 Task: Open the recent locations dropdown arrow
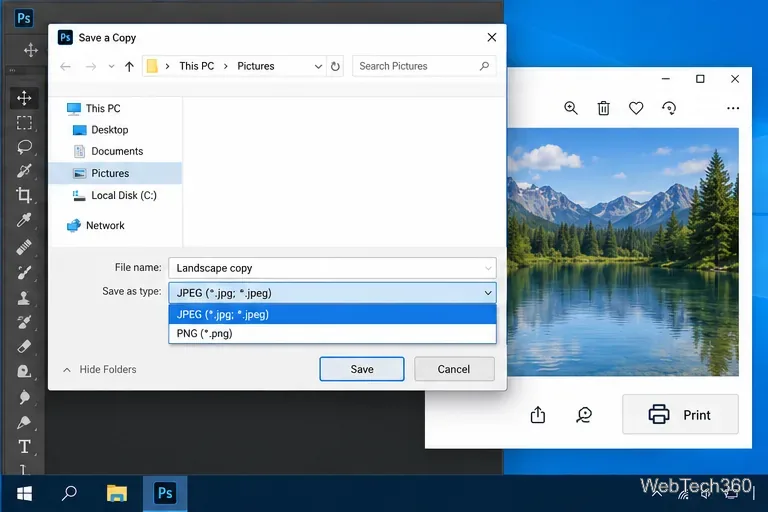(111, 66)
